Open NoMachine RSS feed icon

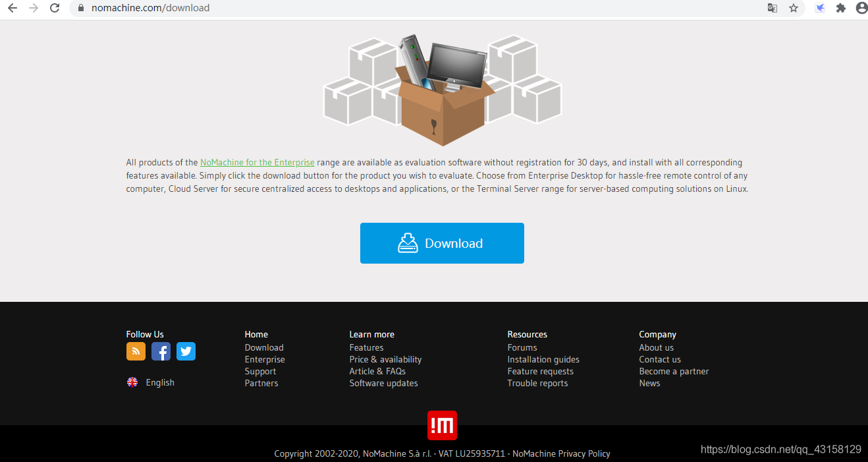tap(136, 351)
